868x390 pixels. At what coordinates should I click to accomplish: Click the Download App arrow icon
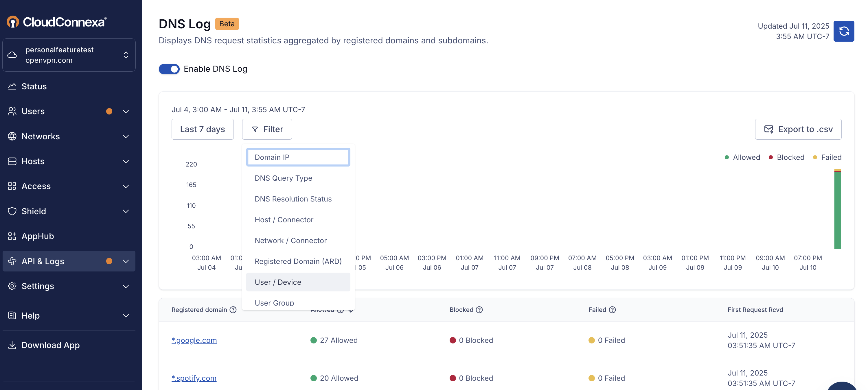(12, 345)
